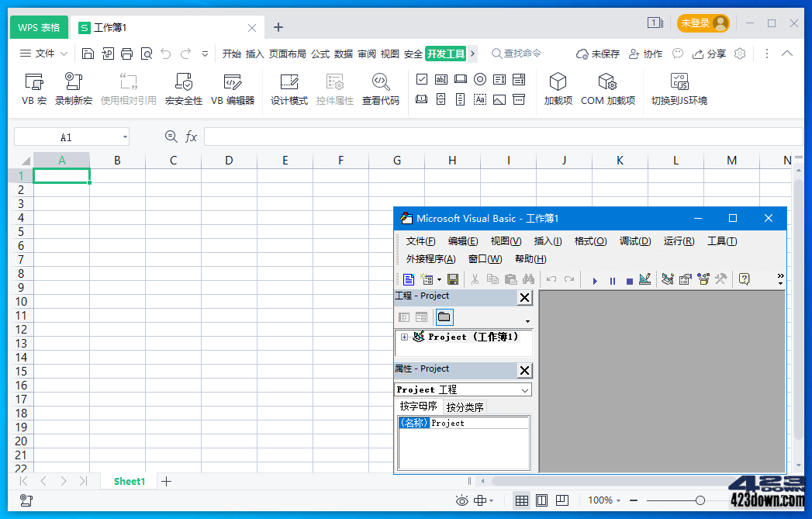The width and height of the screenshot is (812, 519).
Task: Open the Project properties dropdown
Action: pyautogui.click(x=523, y=389)
